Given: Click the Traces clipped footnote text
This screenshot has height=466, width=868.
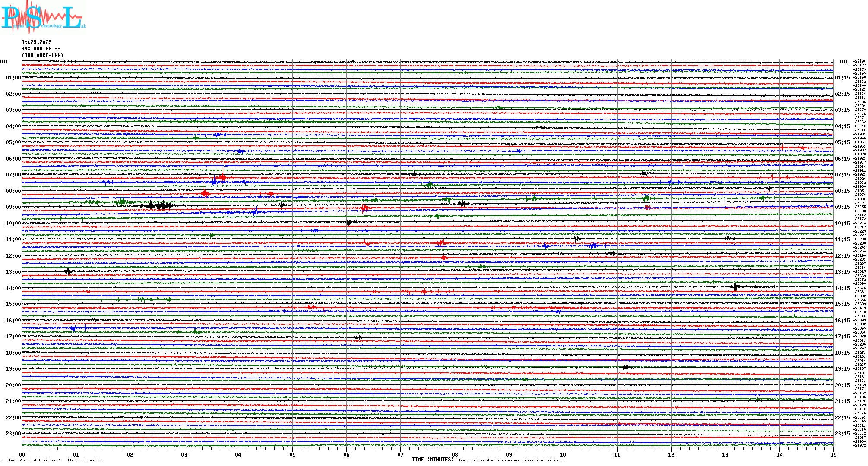Looking at the screenshot, I should [x=512, y=460].
